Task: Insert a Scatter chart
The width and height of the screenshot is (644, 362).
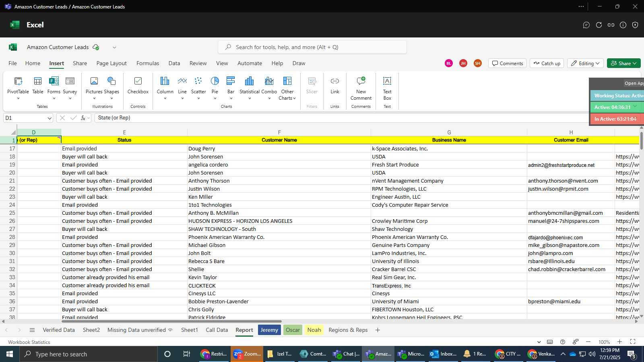Action: click(198, 85)
